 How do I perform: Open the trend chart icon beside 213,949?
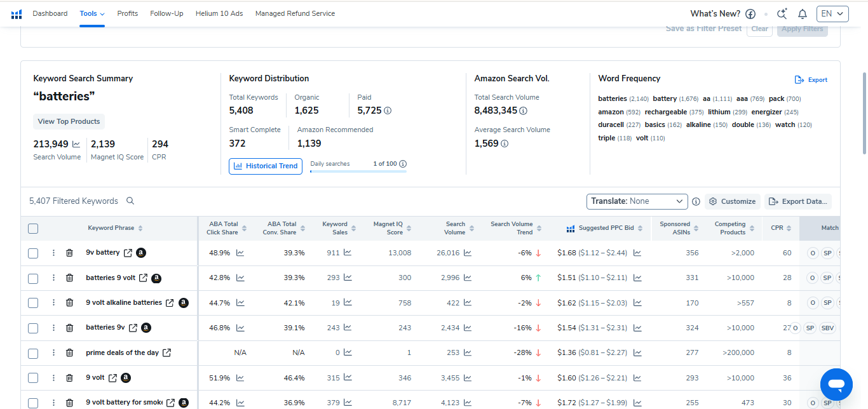pyautogui.click(x=76, y=144)
